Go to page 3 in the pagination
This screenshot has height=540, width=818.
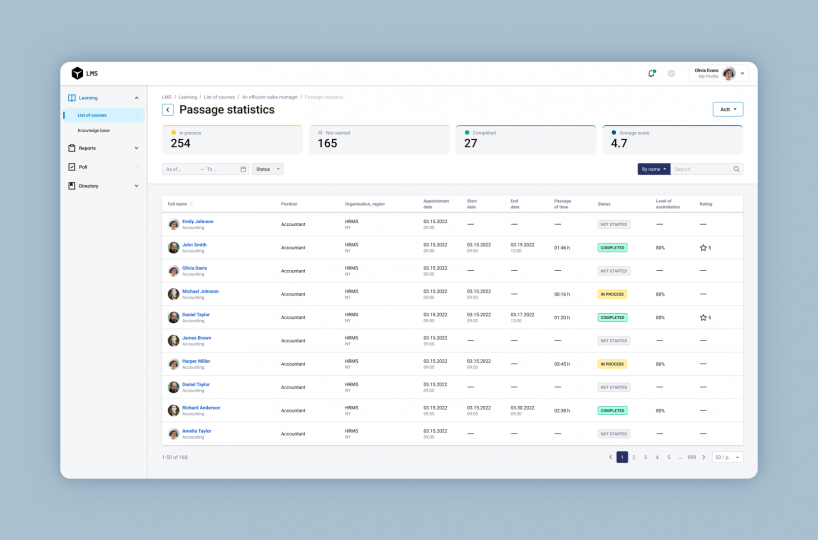point(645,457)
